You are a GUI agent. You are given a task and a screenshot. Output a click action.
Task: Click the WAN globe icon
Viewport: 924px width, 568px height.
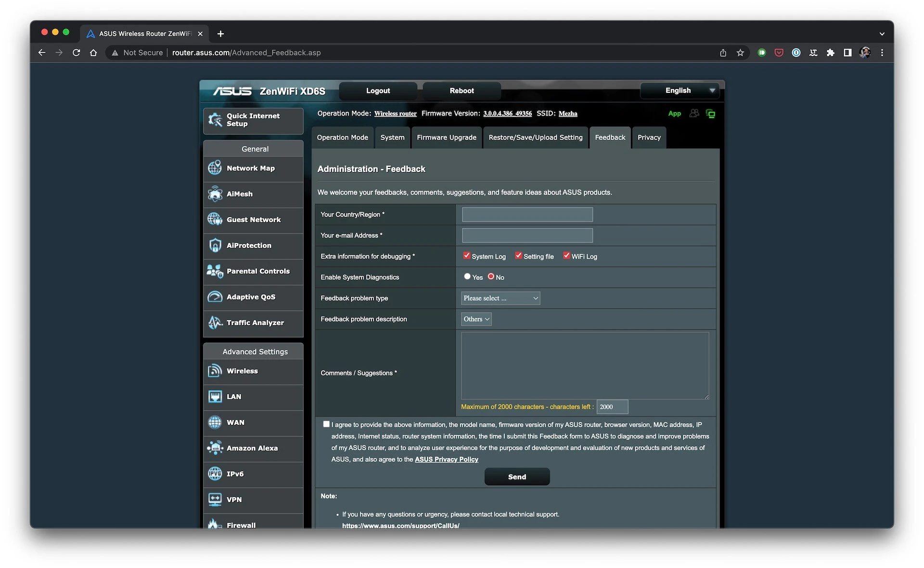pyautogui.click(x=215, y=422)
